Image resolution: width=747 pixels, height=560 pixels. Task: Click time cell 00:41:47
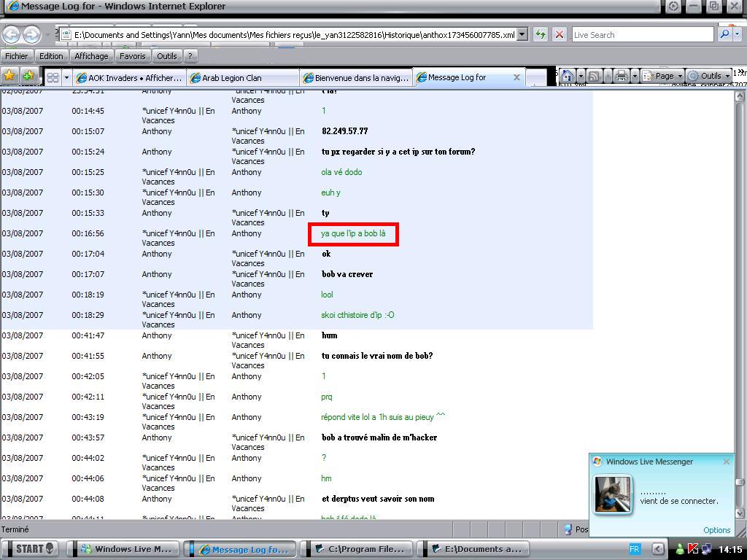(x=88, y=335)
